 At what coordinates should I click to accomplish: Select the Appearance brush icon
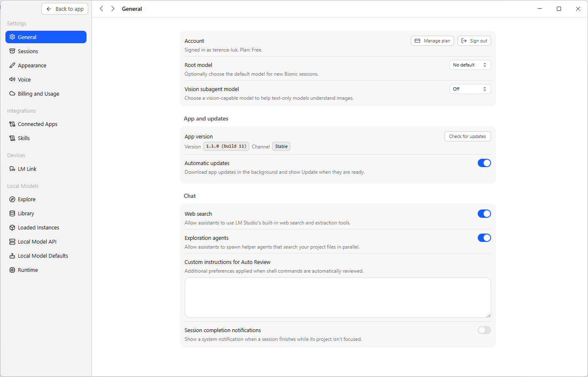[12, 65]
